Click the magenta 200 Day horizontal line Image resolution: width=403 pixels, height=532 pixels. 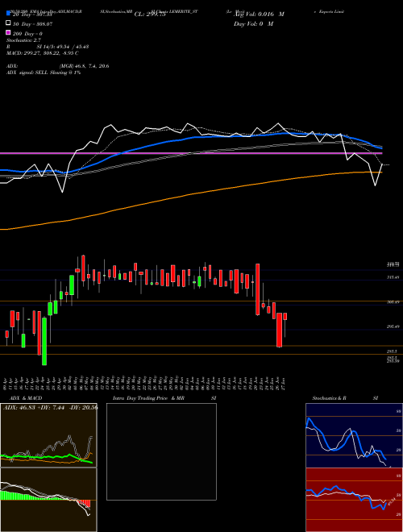(x=191, y=153)
